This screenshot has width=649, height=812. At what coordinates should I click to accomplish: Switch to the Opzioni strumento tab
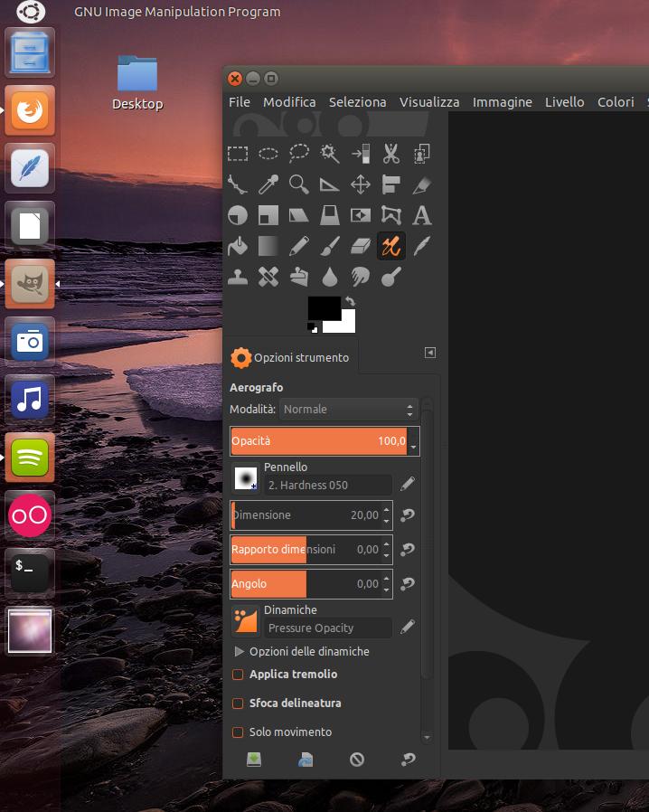click(x=291, y=357)
